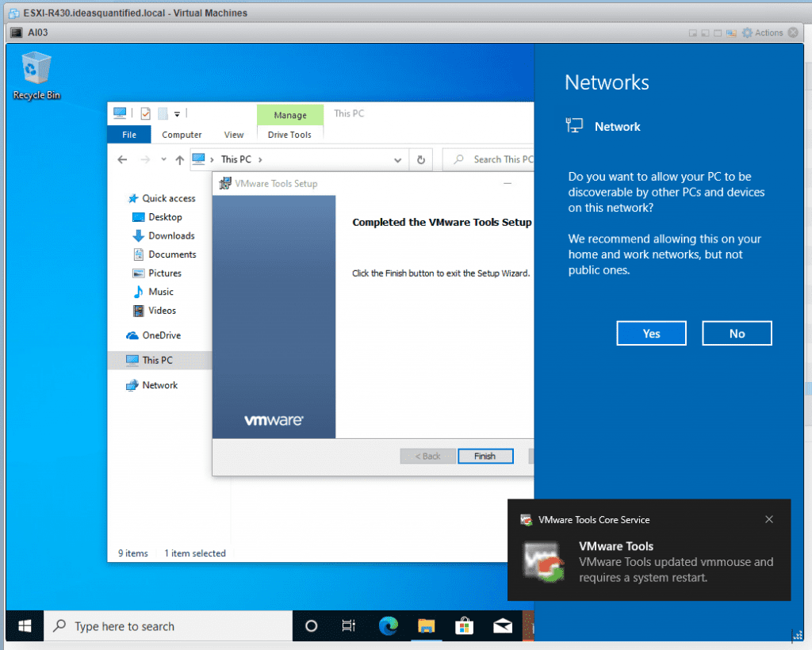
Task: Open Downloads in the navigation pane
Action: point(163,235)
